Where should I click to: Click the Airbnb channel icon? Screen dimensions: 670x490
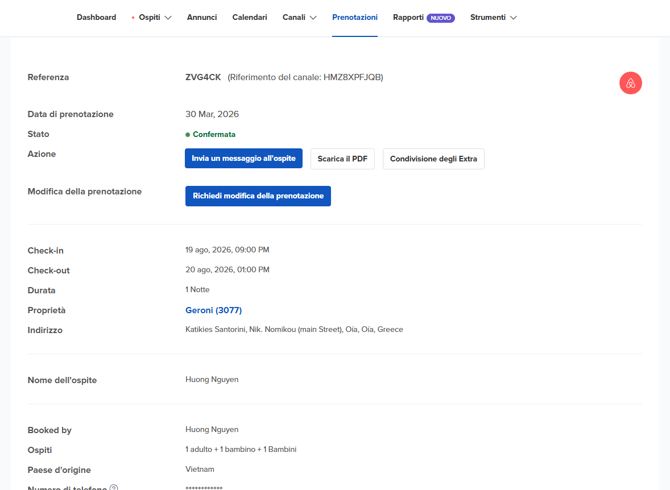pyautogui.click(x=630, y=83)
